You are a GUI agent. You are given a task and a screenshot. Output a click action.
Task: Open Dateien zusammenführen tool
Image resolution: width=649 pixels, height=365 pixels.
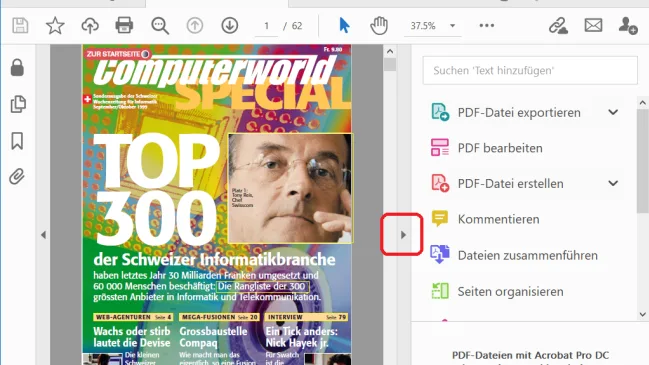click(528, 255)
